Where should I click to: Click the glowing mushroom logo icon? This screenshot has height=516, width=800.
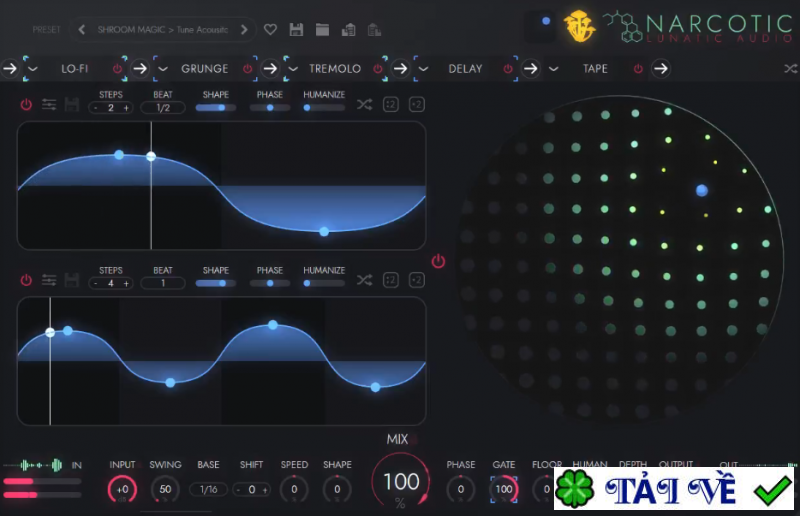(x=579, y=26)
